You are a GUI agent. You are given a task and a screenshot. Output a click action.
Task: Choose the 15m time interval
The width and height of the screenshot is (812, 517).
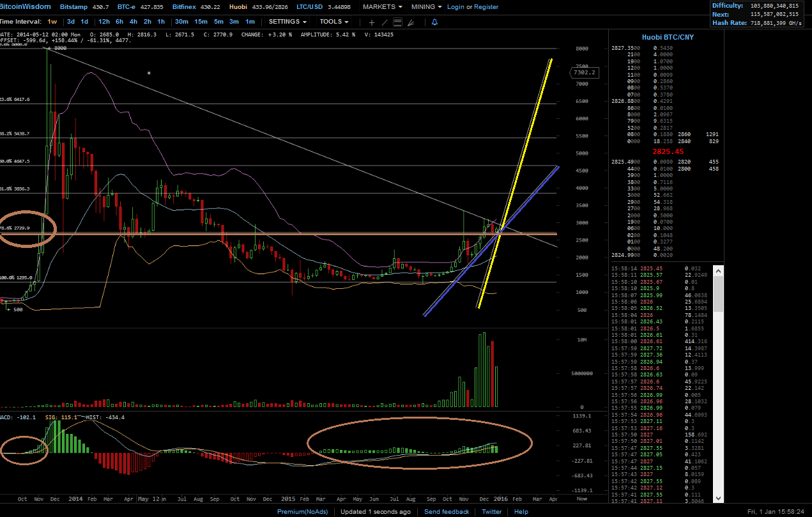coord(201,22)
